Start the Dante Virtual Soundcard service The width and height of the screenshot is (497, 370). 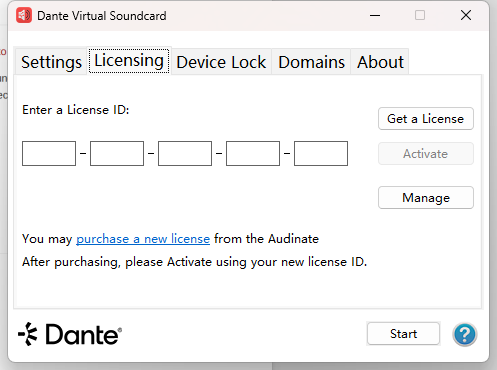point(403,334)
